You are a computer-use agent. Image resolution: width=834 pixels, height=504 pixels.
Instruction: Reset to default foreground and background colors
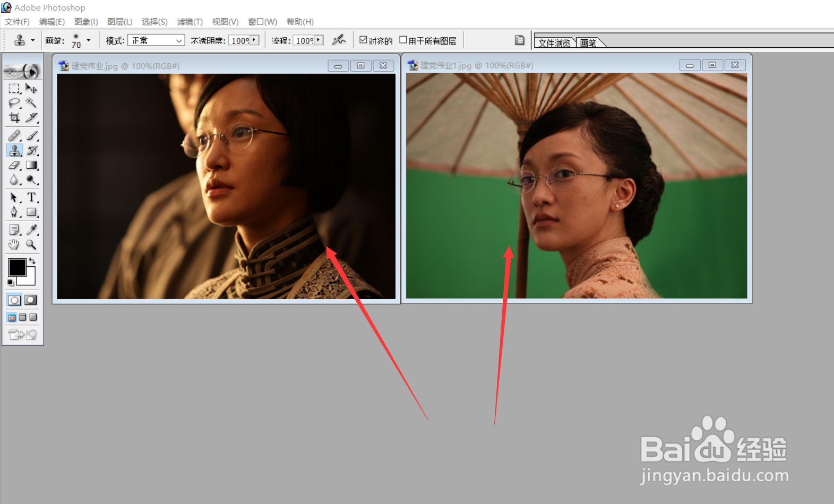point(11,283)
